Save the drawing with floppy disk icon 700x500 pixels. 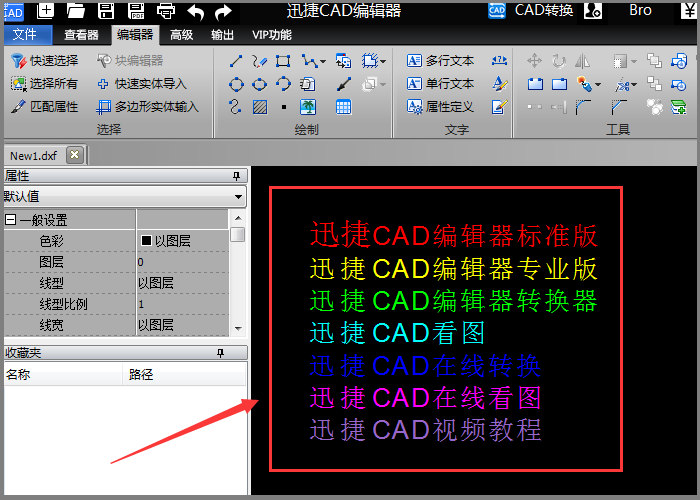[x=106, y=11]
